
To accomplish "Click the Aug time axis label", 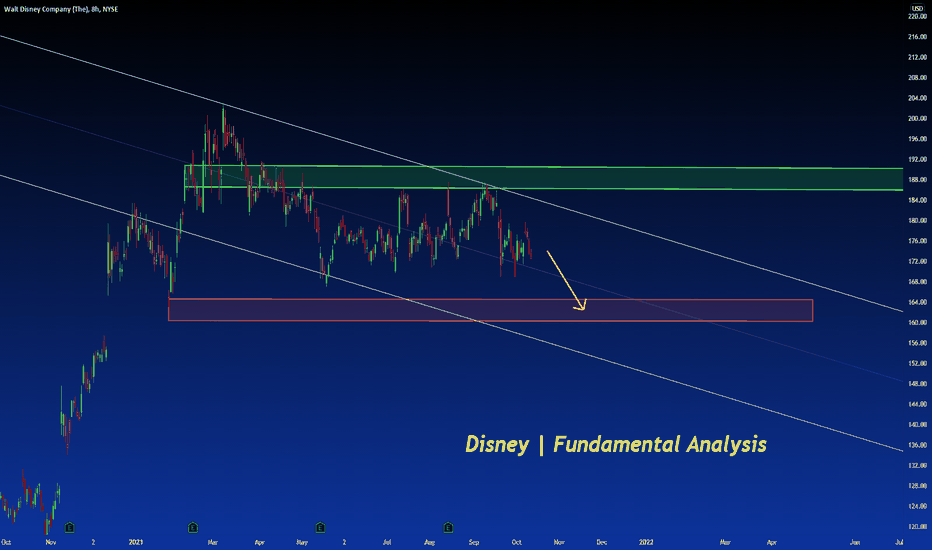I will click(429, 542).
